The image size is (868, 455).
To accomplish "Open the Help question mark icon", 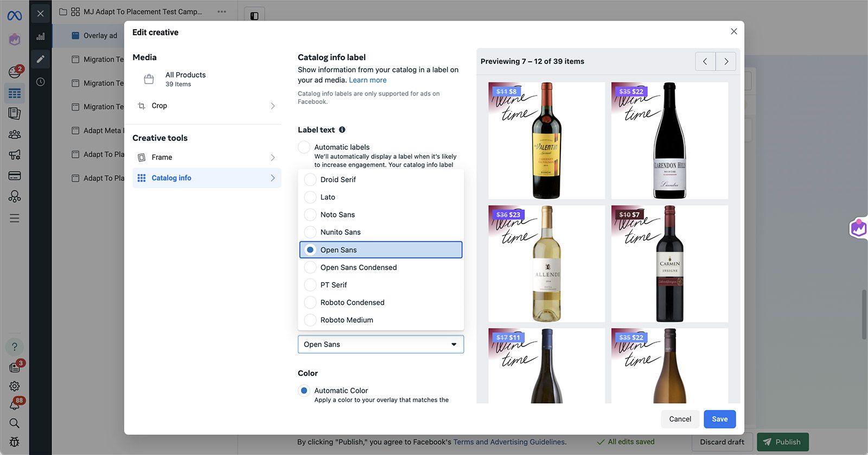I will pos(15,347).
